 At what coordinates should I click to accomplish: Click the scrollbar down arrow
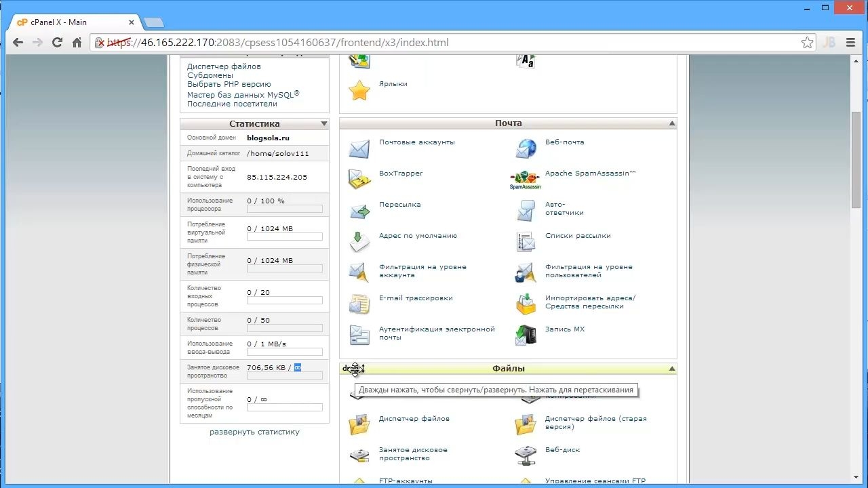[856, 477]
